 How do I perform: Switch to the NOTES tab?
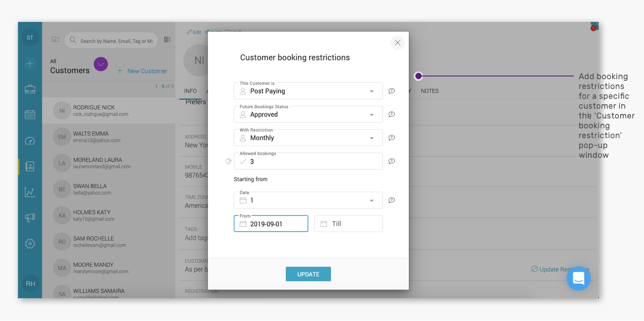coord(430,91)
